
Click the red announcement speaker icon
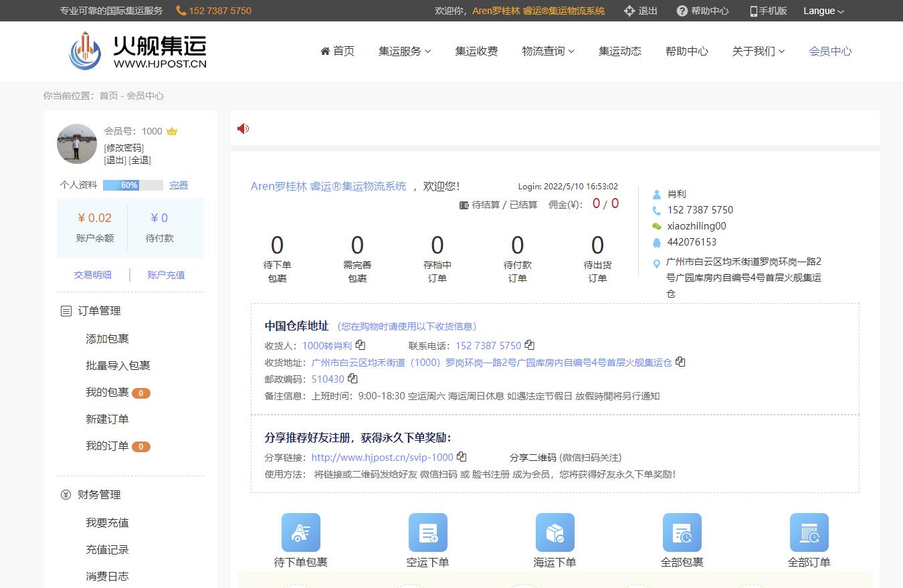coord(243,128)
